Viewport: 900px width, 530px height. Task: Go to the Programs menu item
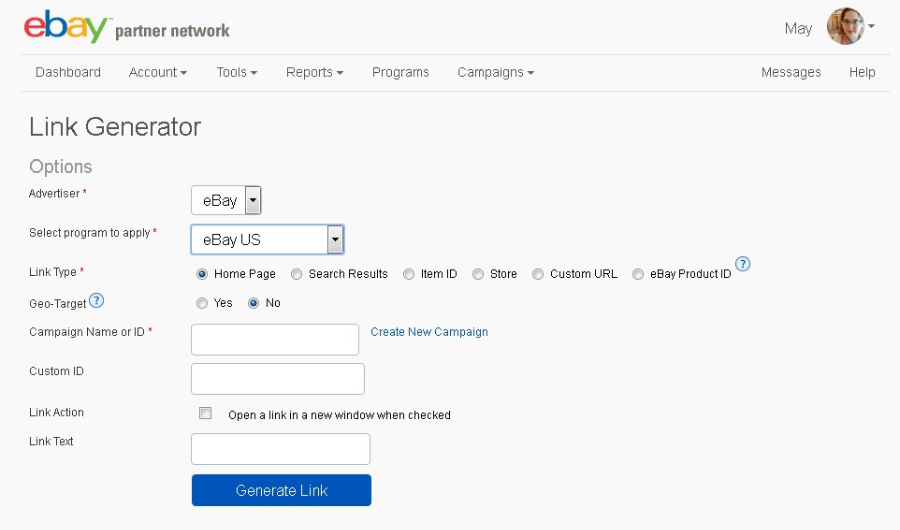point(401,72)
